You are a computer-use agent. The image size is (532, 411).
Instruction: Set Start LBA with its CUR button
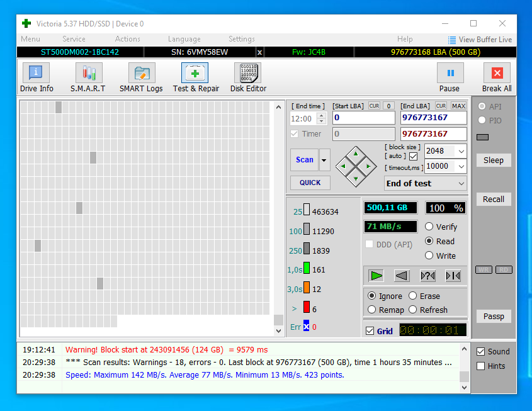pos(374,106)
